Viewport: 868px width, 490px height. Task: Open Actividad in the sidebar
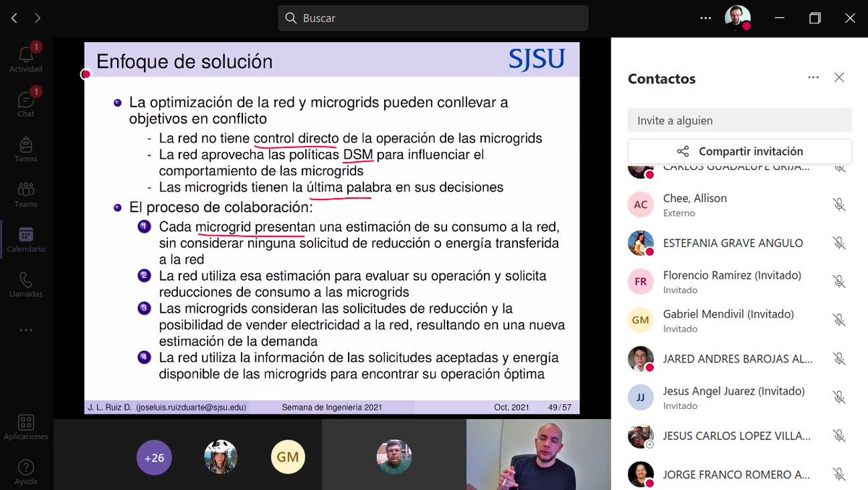click(26, 58)
